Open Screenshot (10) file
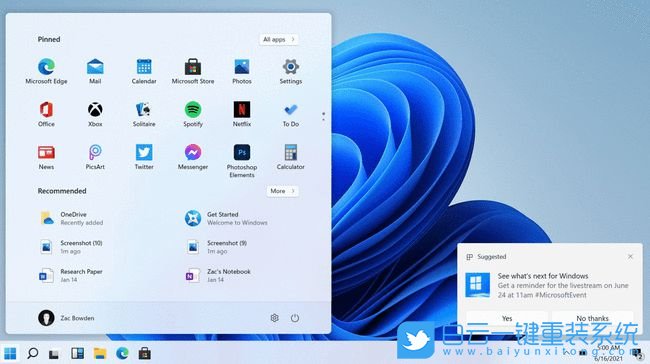The width and height of the screenshot is (650, 364). pos(71,247)
